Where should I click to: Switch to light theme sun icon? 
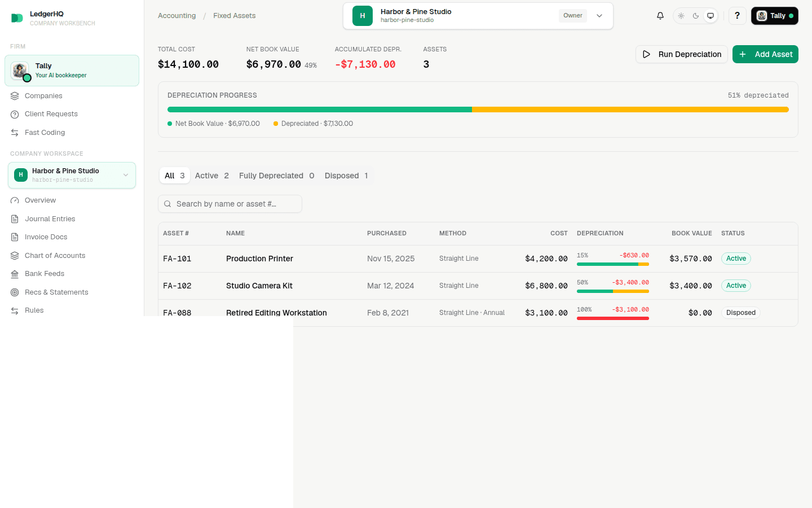(681, 16)
